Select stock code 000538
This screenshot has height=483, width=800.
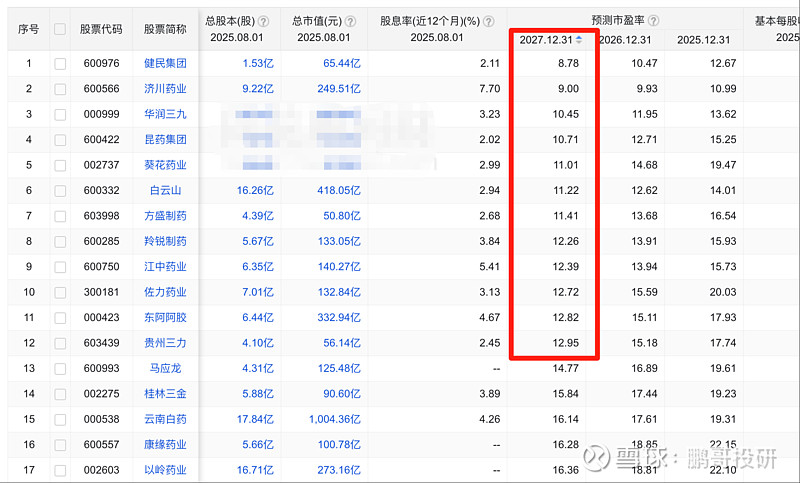tap(102, 419)
